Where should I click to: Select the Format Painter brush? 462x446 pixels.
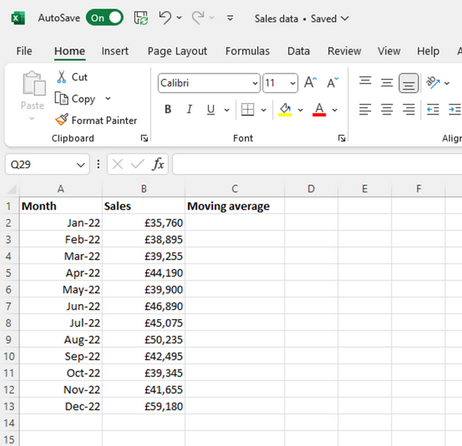click(x=62, y=120)
